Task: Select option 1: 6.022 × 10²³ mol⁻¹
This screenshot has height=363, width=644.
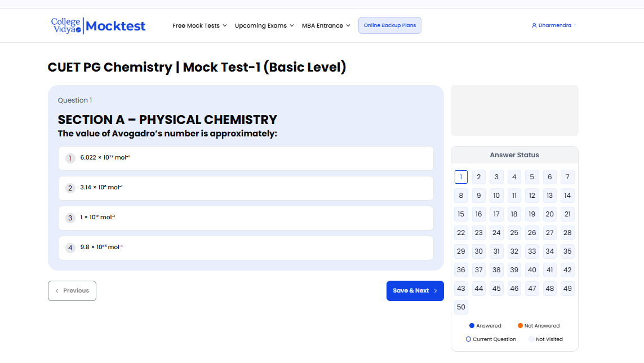Action: pos(246,158)
